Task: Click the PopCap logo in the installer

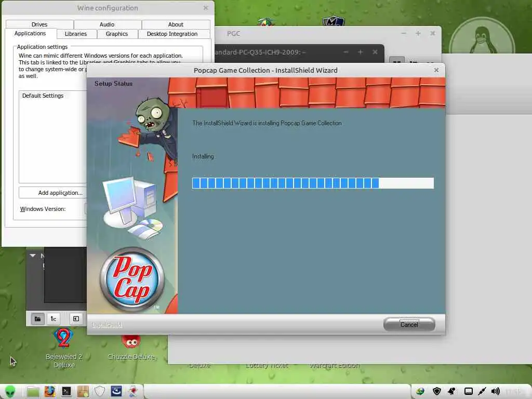Action: 132,279
